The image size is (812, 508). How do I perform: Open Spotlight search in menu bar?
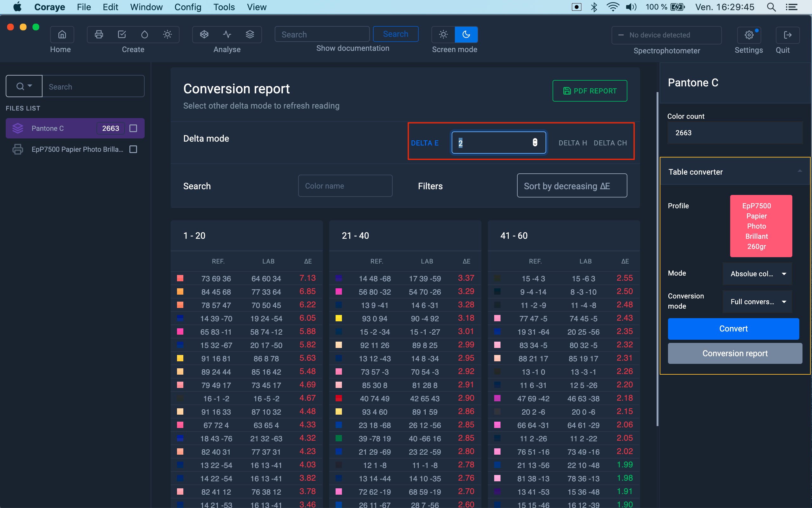coord(771,7)
